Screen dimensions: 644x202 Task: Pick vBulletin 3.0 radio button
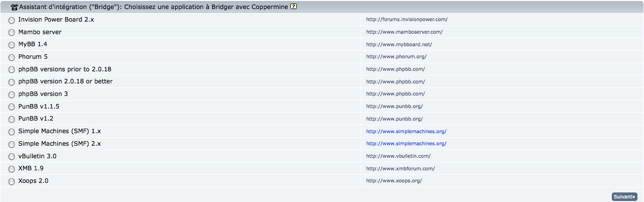[x=12, y=156]
